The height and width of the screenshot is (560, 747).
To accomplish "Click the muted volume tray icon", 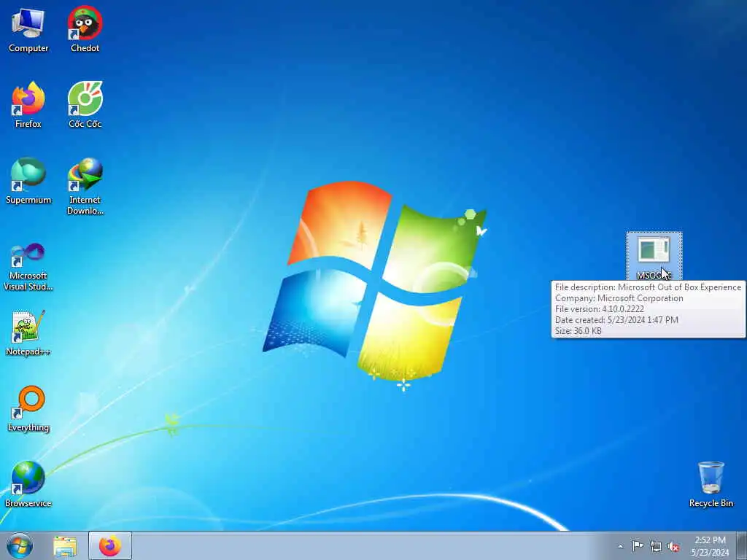I will [673, 546].
